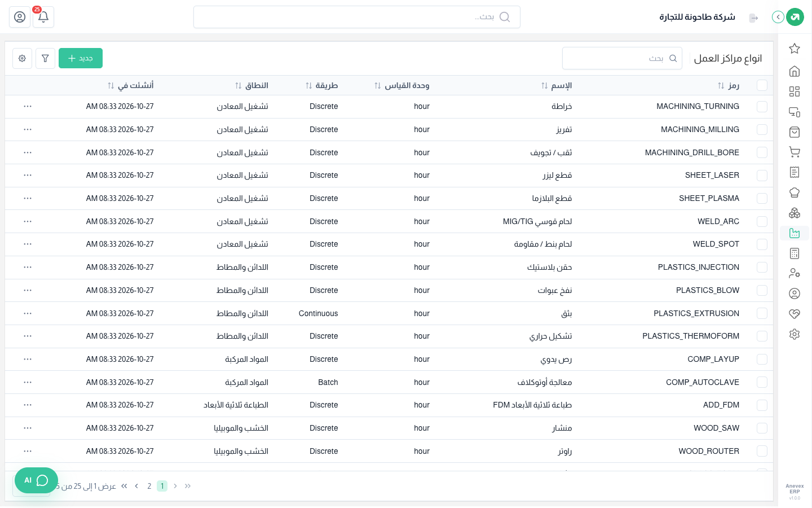The image size is (812, 508).
Task: Select the COMP_LAYUP row checkbox
Action: [762, 359]
